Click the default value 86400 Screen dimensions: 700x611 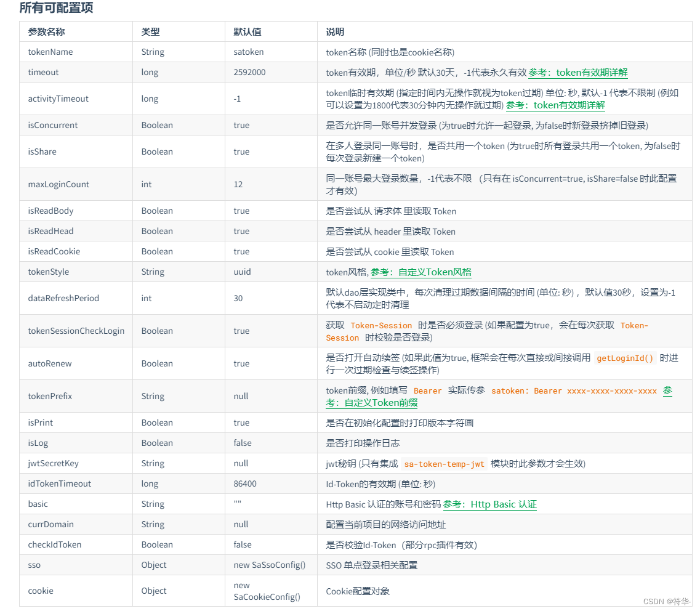[245, 484]
